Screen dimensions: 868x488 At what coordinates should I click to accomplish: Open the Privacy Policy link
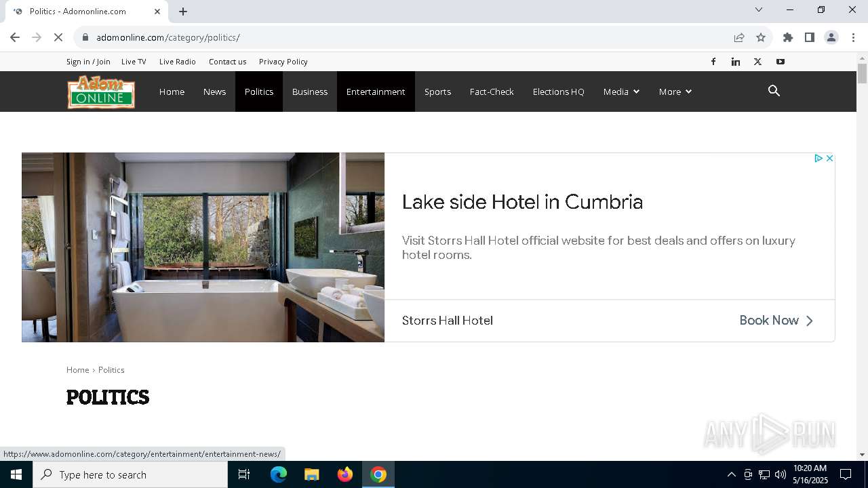point(283,62)
